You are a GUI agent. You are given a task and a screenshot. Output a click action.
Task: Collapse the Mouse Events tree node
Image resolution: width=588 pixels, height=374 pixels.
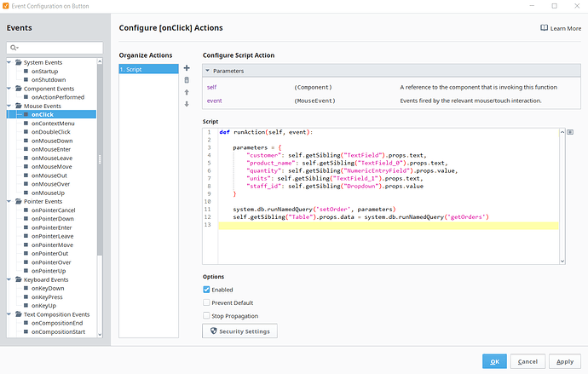(9, 106)
